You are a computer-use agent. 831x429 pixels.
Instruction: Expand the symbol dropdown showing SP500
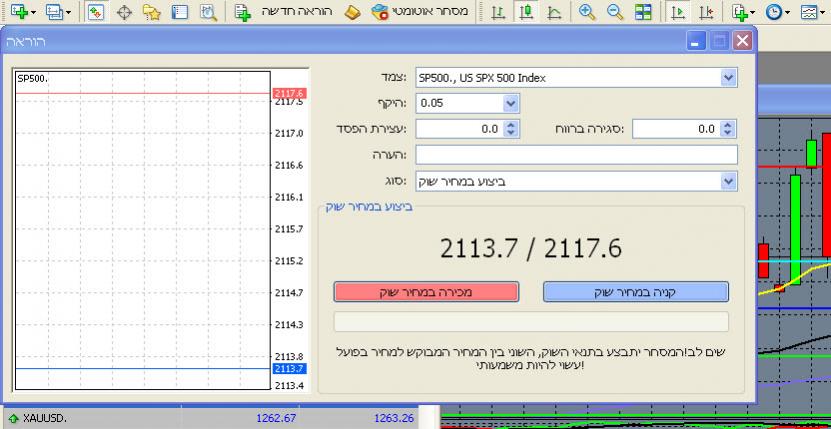727,77
